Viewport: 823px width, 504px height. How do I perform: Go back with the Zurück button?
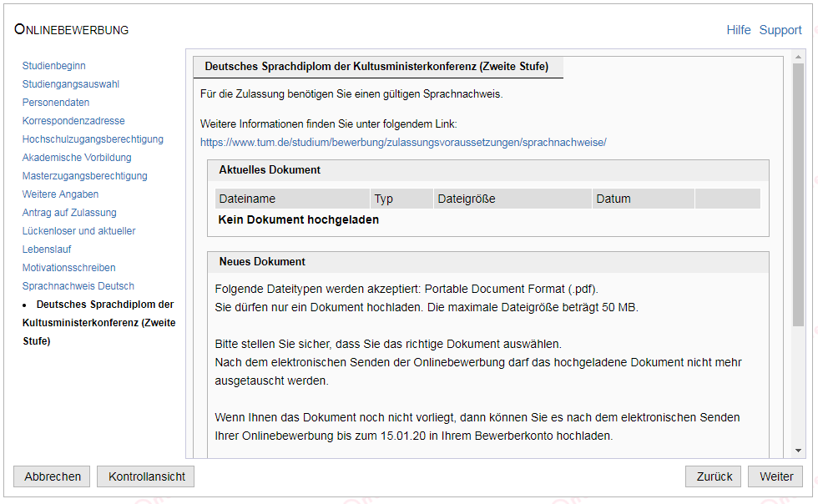713,476
